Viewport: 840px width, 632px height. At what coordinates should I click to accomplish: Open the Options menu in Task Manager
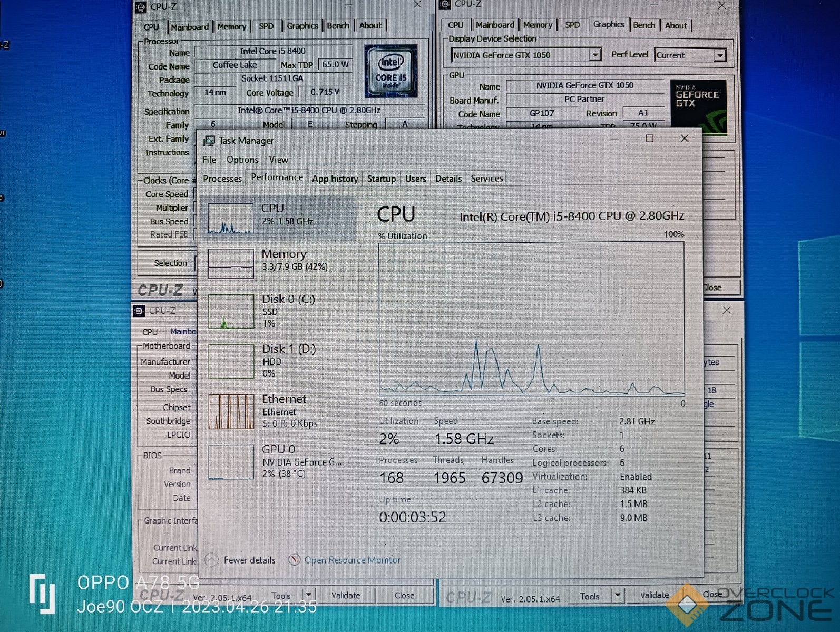pos(242,160)
